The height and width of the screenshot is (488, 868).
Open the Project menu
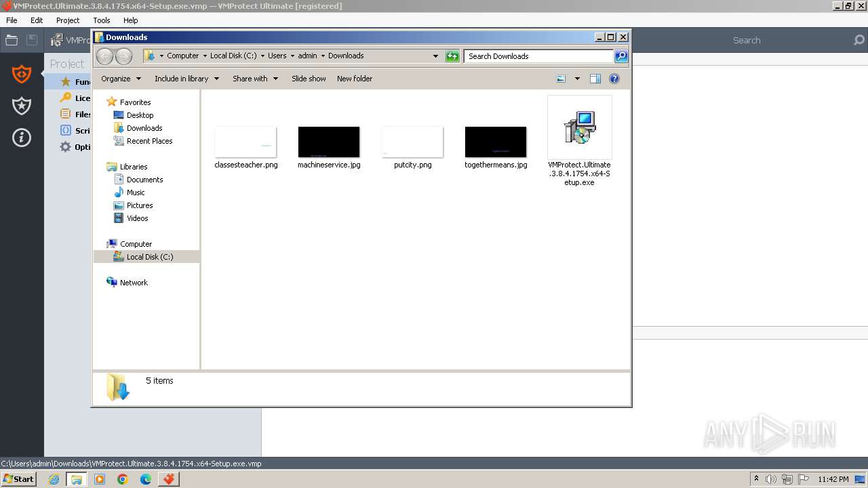click(68, 20)
